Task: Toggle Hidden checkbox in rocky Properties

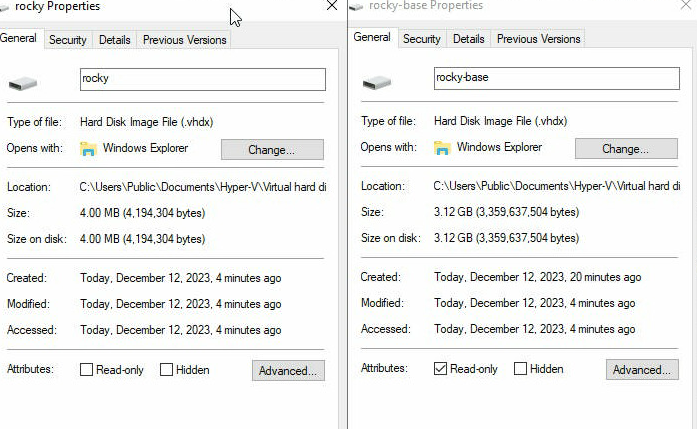Action: coord(167,370)
